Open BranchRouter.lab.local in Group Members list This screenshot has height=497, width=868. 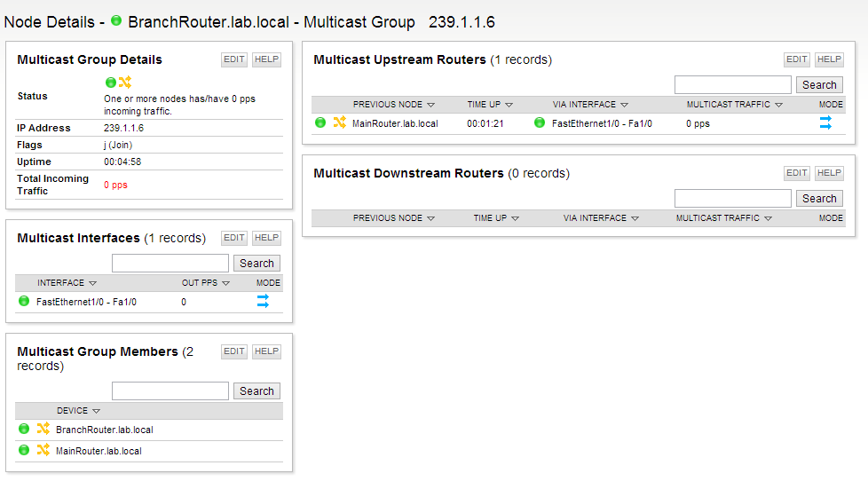pyautogui.click(x=104, y=430)
